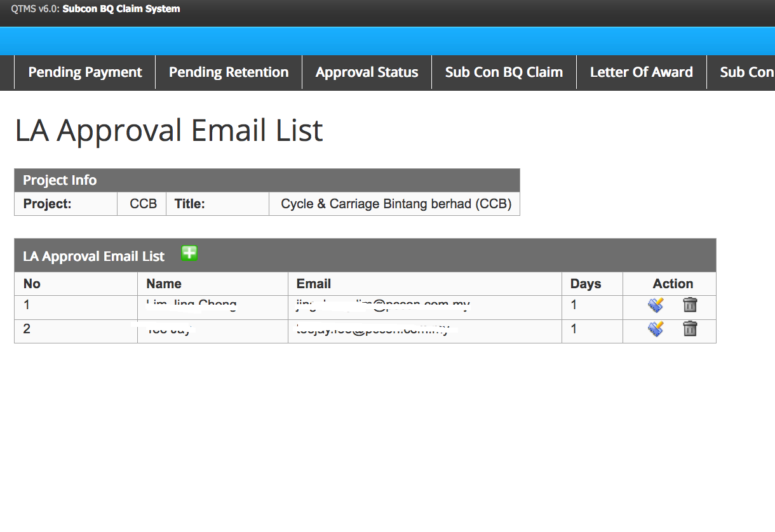Click the Name column header

[164, 284]
